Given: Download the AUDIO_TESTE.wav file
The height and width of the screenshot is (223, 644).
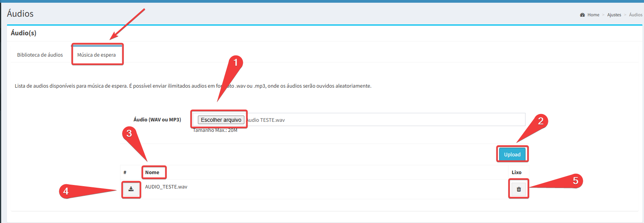Looking at the screenshot, I should click(x=131, y=189).
